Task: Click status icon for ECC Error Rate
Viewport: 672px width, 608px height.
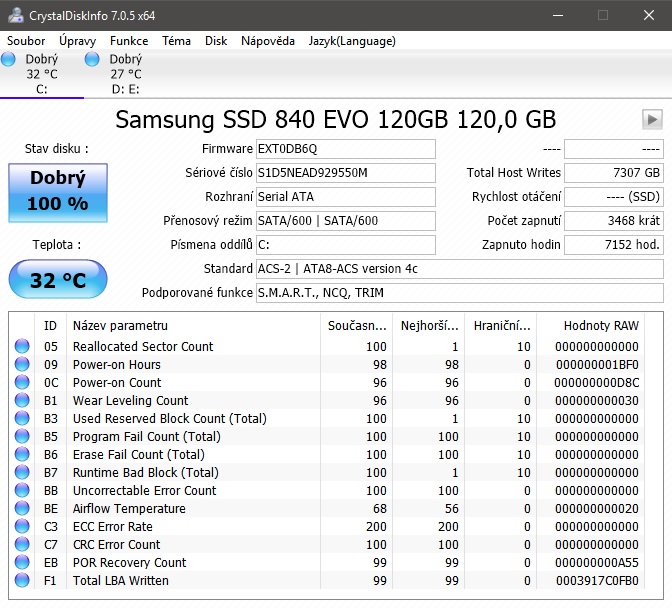Action: [22, 526]
